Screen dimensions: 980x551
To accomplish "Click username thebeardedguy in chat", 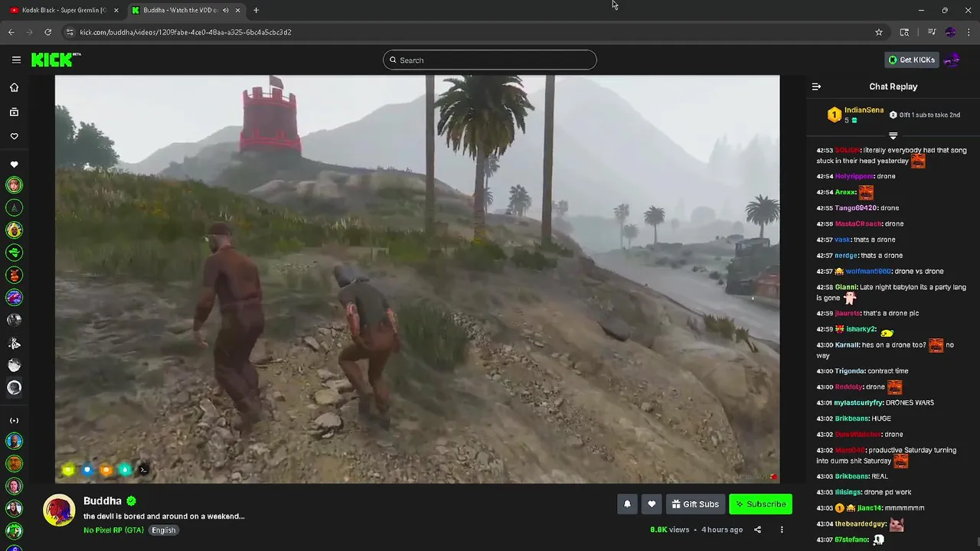I will click(861, 524).
